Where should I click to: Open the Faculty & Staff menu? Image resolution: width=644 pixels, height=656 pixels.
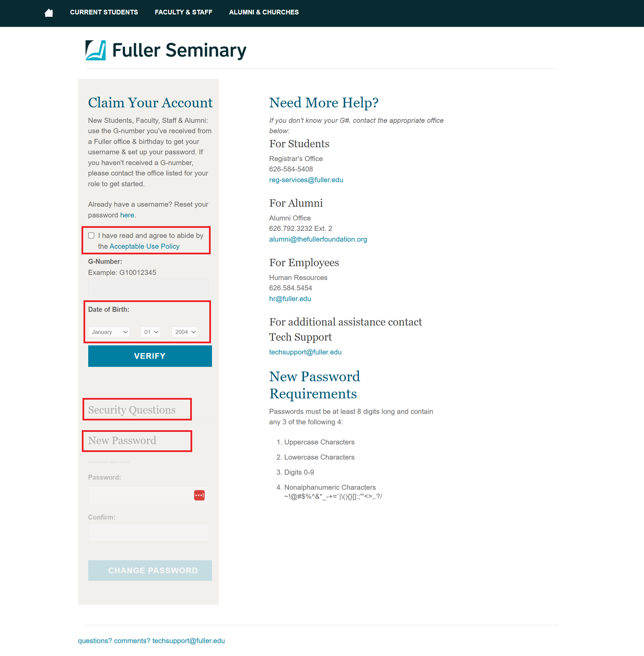tap(183, 12)
